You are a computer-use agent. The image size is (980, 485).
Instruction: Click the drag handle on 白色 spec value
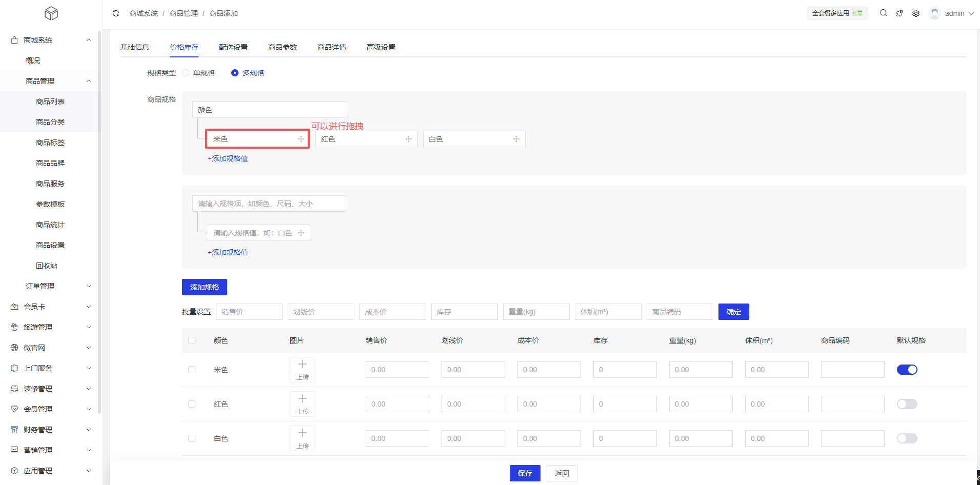(516, 139)
